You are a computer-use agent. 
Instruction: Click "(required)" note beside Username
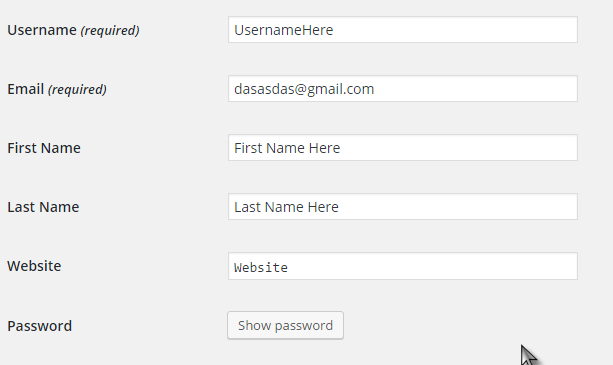tap(110, 30)
